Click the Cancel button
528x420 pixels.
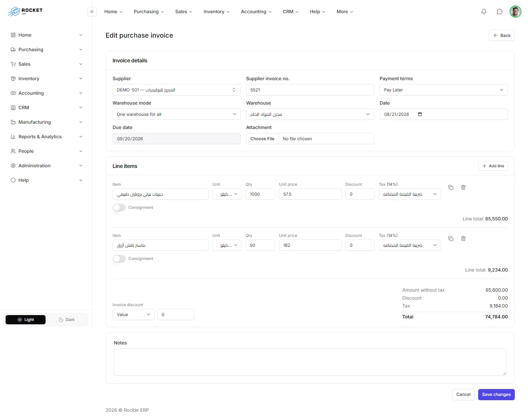click(x=463, y=395)
